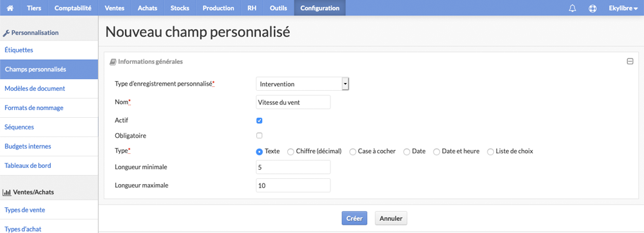Open Types d'achat link
Image resolution: width=644 pixels, height=233 pixels.
(x=49, y=227)
